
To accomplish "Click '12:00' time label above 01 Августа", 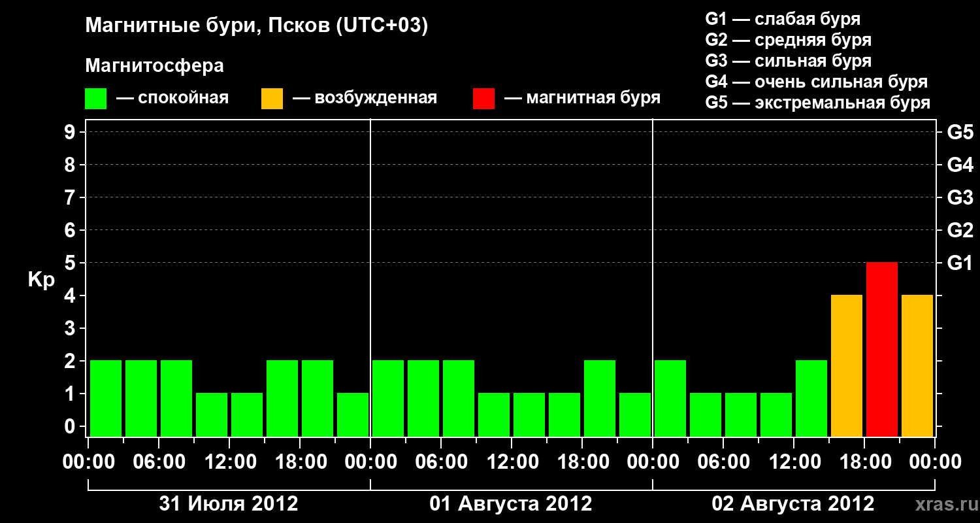I will pyautogui.click(x=512, y=462).
